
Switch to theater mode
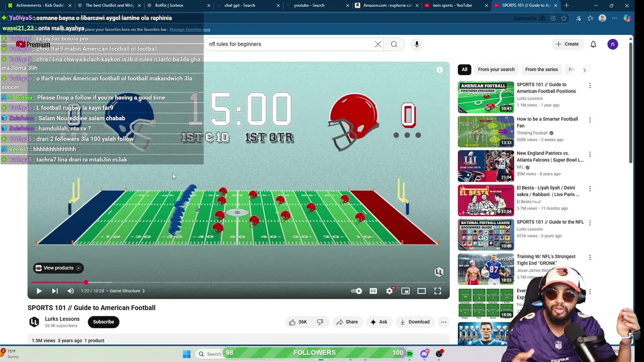(x=422, y=291)
